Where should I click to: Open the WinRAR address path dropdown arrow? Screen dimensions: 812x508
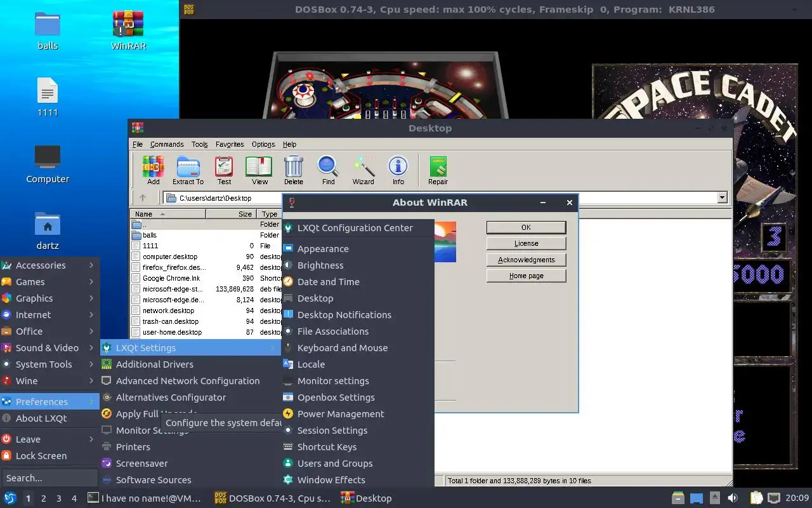tap(722, 198)
